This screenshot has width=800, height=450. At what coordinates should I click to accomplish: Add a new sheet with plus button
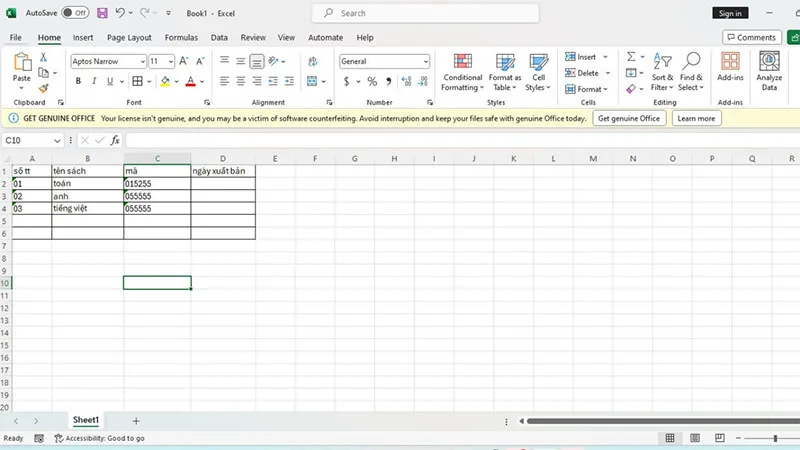(x=136, y=421)
